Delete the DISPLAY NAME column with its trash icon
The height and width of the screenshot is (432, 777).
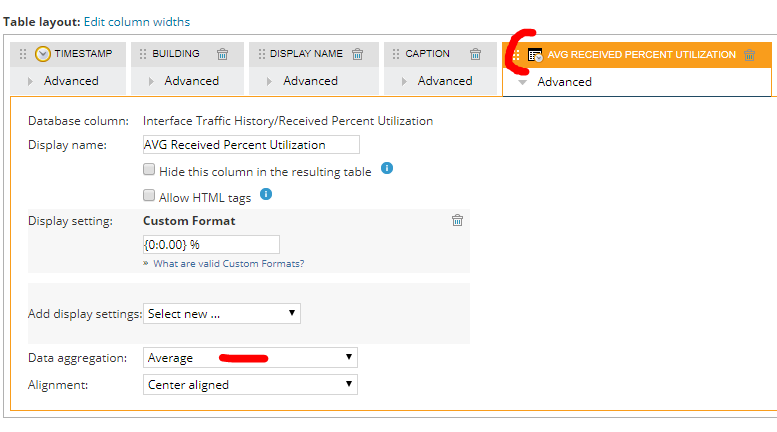[357, 54]
